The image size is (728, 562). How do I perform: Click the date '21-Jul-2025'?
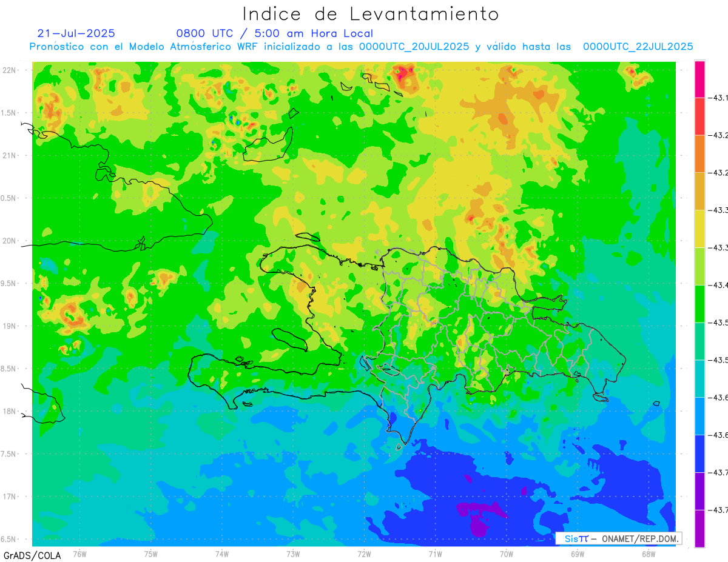coord(76,33)
